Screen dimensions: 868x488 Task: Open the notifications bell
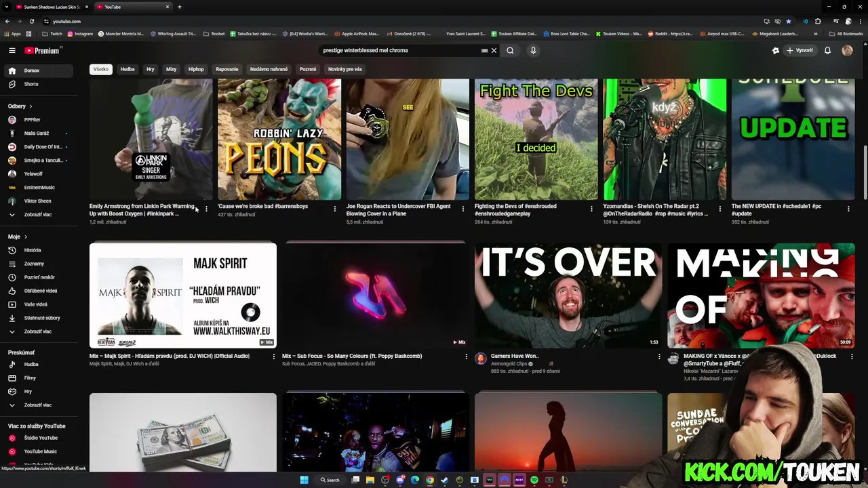coord(827,50)
